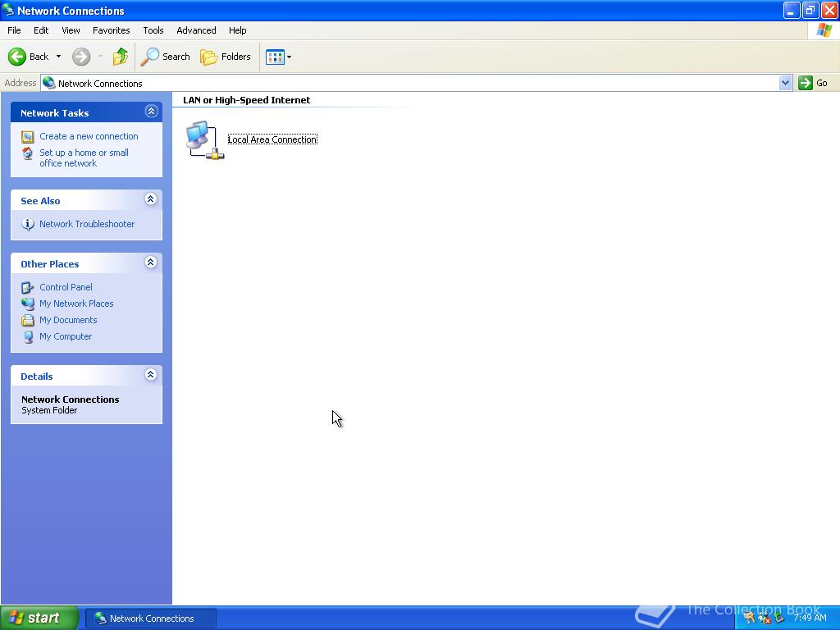Select the Local Area Connection icon

coord(204,140)
